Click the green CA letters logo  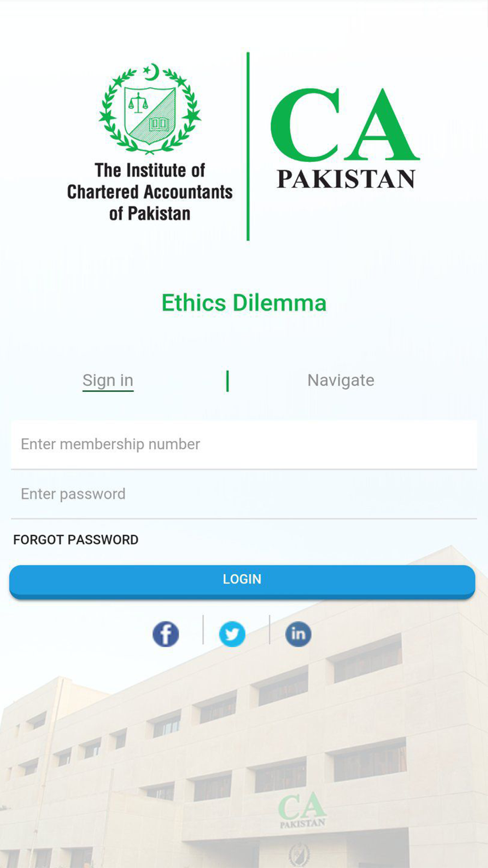pyautogui.click(x=345, y=125)
